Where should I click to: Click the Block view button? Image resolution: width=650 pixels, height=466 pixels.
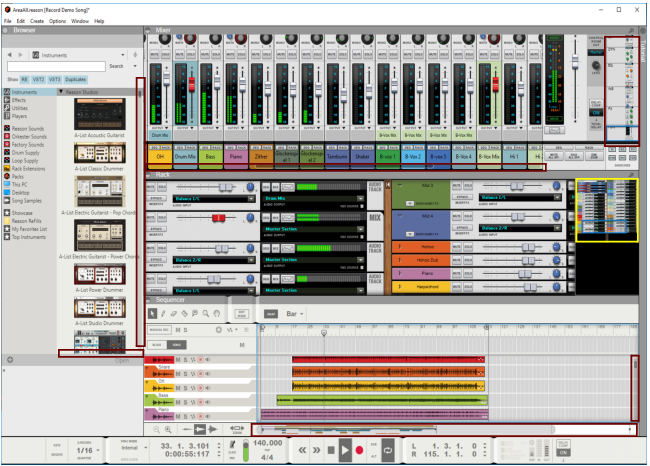click(x=157, y=345)
